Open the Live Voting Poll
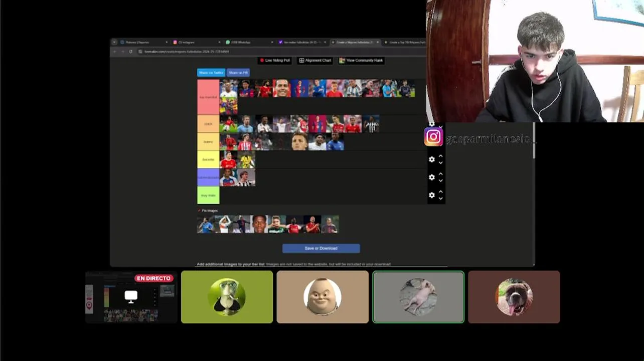644x361 pixels. pos(275,60)
